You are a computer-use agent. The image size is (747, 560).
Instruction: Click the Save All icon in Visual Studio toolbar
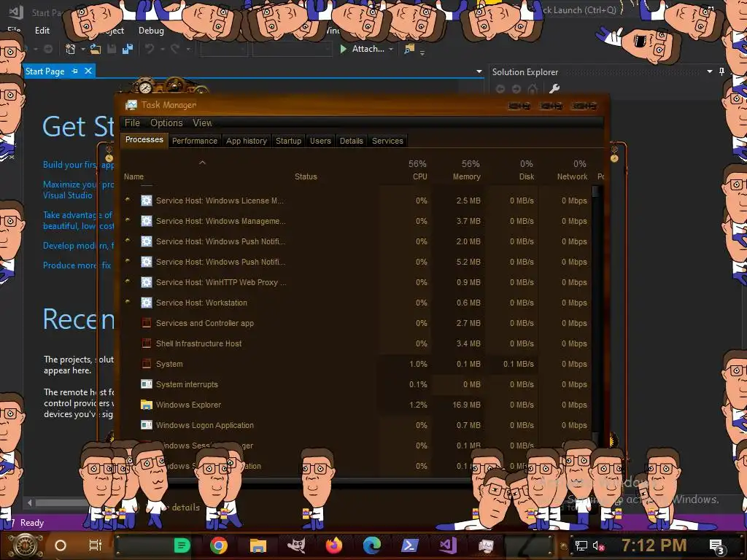[127, 49]
